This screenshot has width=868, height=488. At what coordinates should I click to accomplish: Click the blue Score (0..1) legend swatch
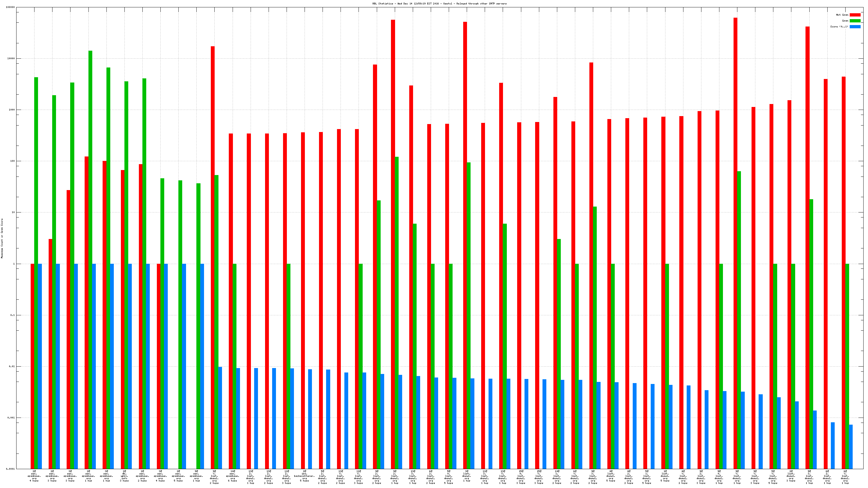pyautogui.click(x=855, y=27)
